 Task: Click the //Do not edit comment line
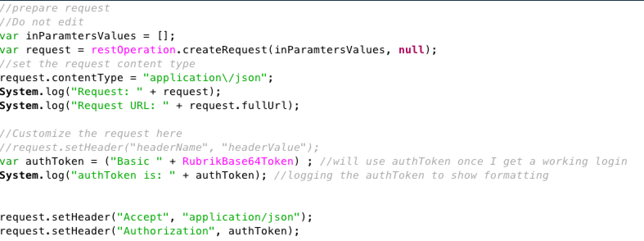42,22
